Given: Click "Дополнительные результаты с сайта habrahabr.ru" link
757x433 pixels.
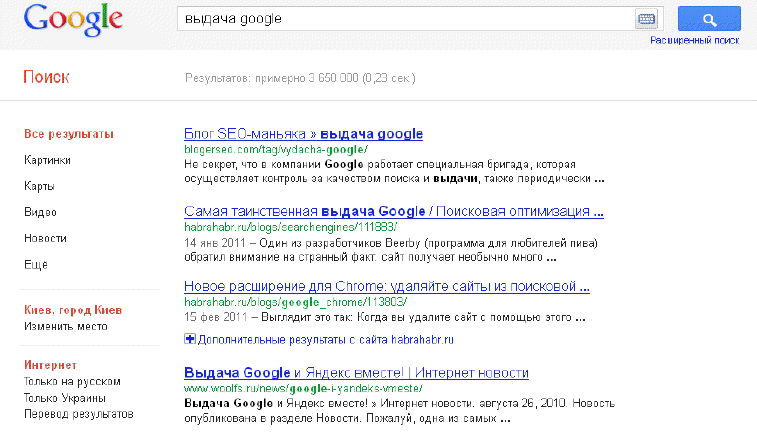Looking at the screenshot, I should point(325,339).
